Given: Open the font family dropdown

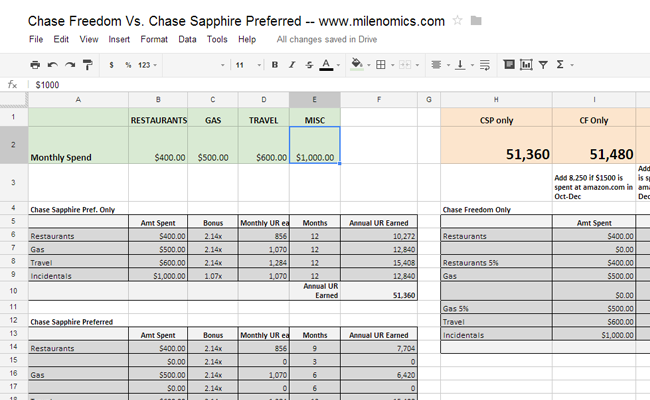Looking at the screenshot, I should pos(196,65).
